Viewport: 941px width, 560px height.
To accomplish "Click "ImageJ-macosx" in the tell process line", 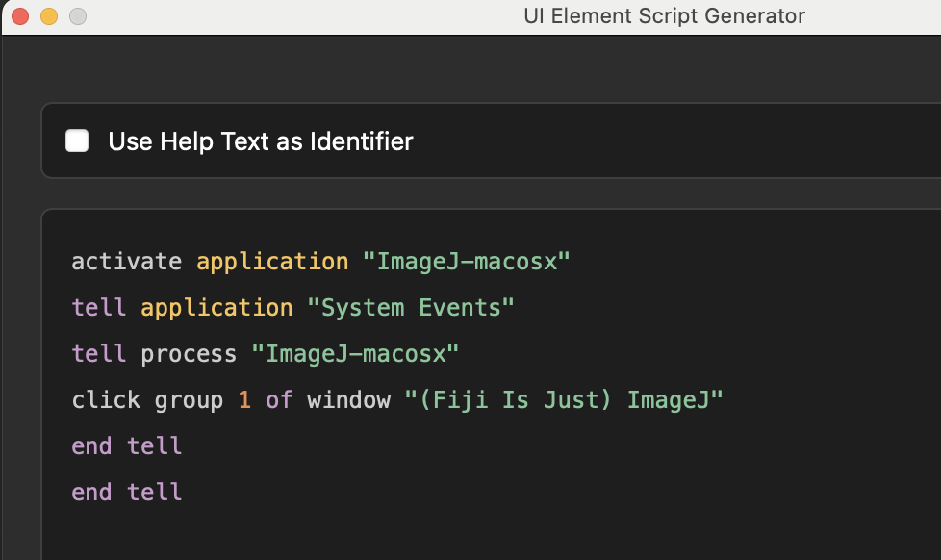I will point(355,354).
